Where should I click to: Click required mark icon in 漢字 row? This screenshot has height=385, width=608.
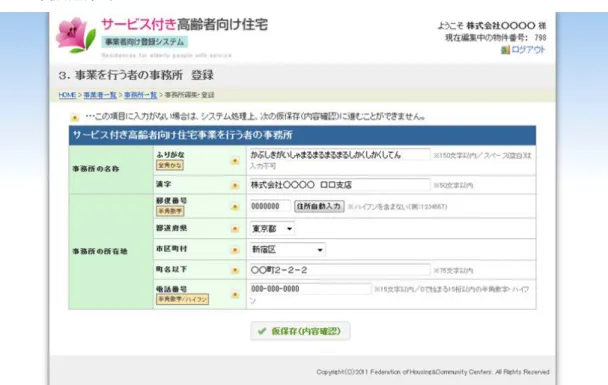235,185
